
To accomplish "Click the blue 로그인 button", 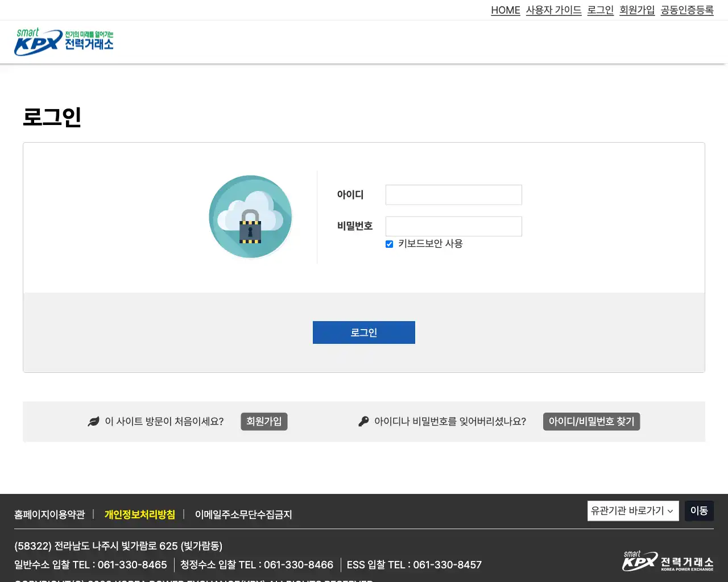I will coord(364,332).
